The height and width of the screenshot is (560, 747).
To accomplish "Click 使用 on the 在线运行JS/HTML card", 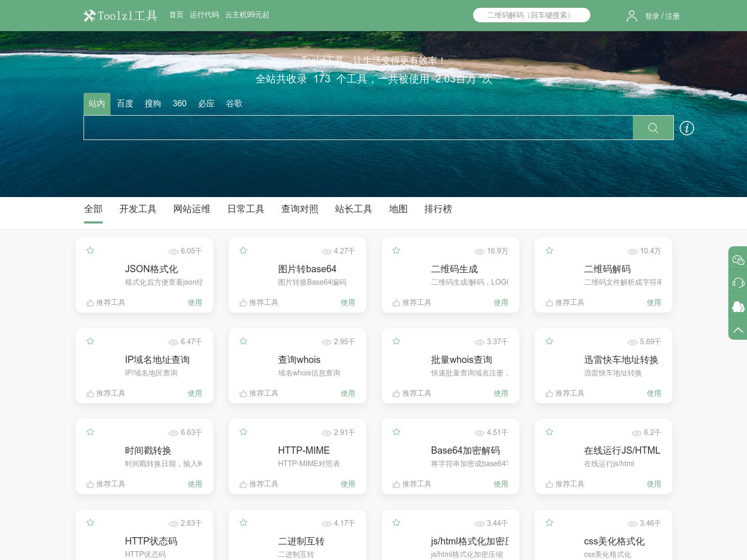I will click(x=654, y=484).
